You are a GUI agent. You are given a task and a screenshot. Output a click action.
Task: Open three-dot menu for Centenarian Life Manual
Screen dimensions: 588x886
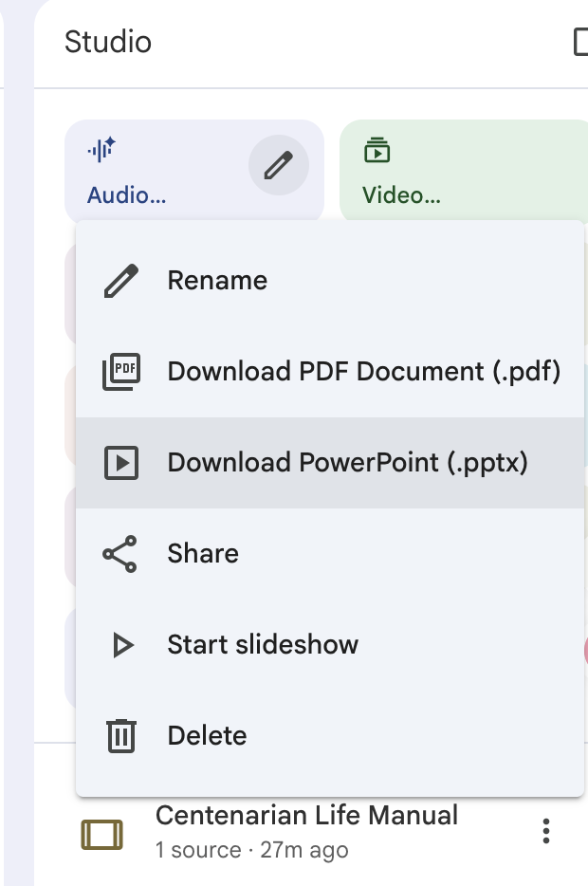[x=545, y=831]
